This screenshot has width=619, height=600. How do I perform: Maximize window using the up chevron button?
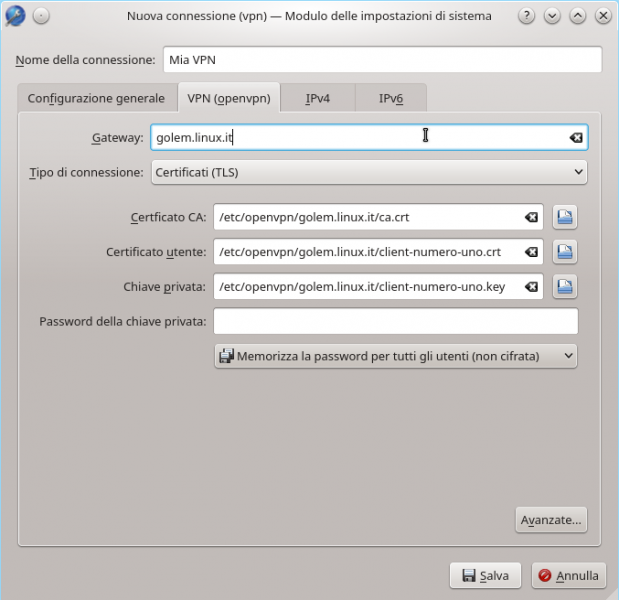[578, 16]
